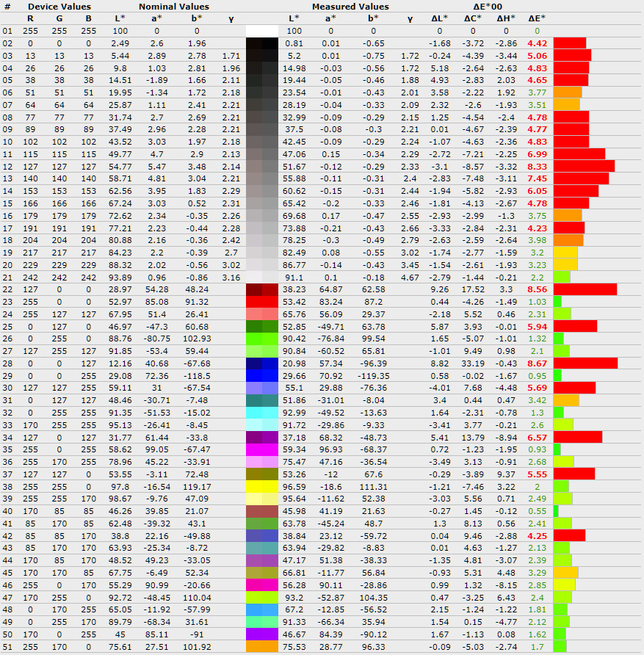Click the ΔE value 8.56 in row 22
The height and width of the screenshot is (655, 644).
click(x=537, y=289)
